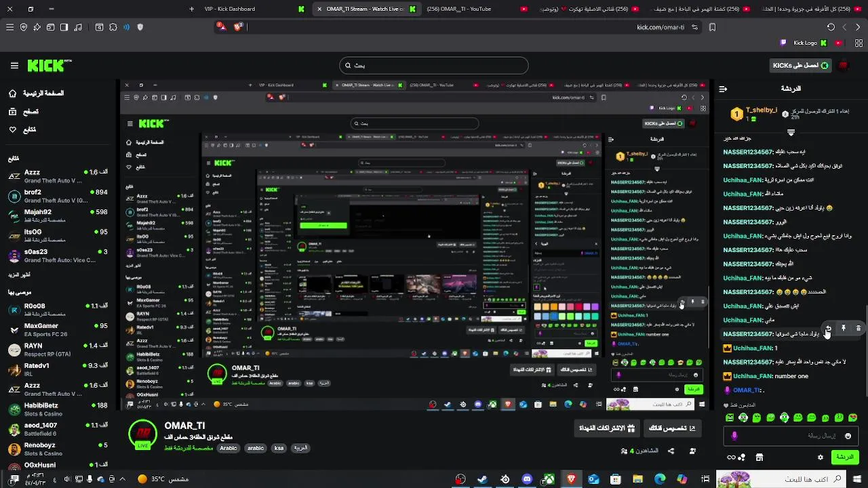Image resolution: width=868 pixels, height=488 pixels.
Task: Click the green chat send button (الدردشة)
Action: pos(845,457)
